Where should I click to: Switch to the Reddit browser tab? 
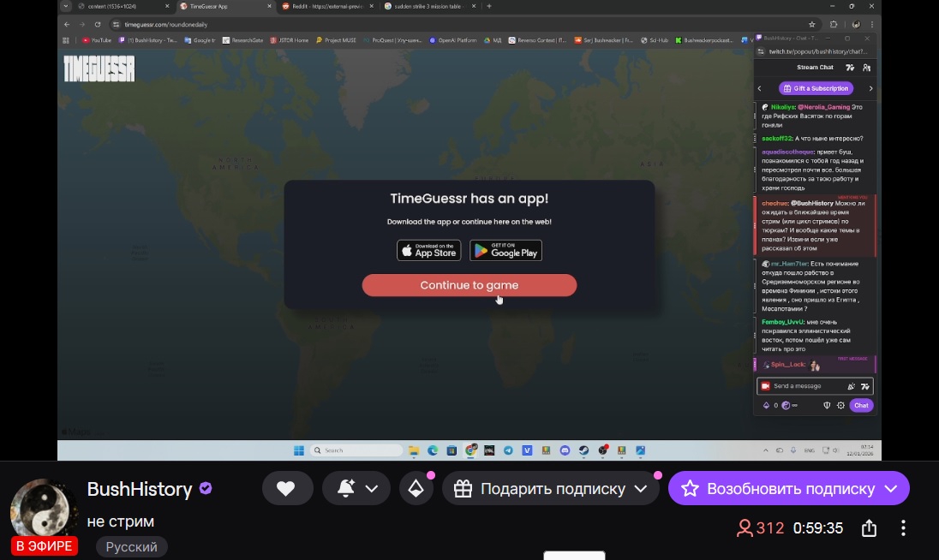326,6
